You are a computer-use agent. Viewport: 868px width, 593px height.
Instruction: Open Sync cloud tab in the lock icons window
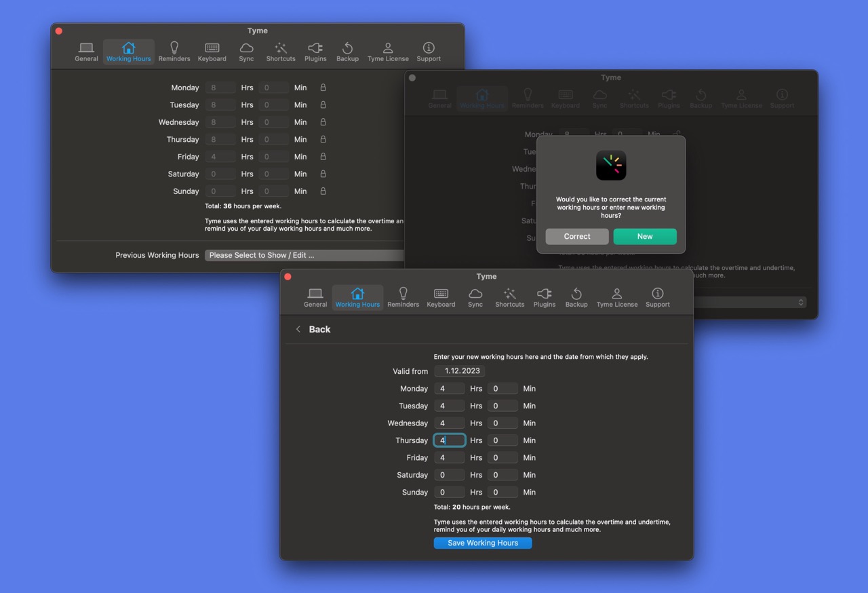[247, 52]
